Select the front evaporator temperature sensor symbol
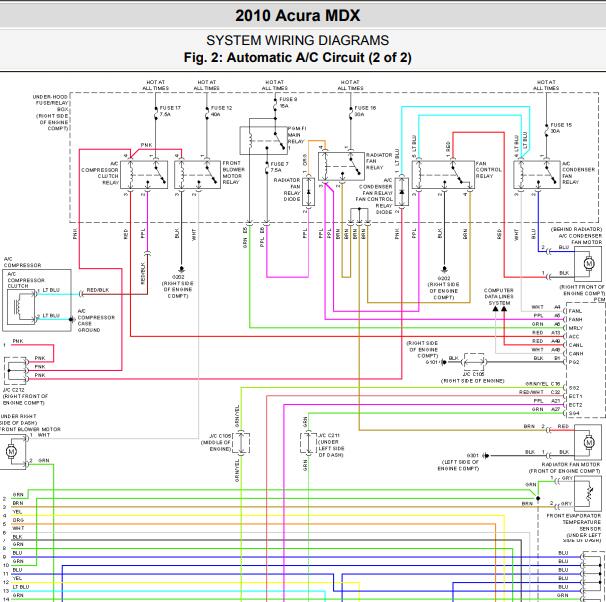Viewport: 606px width, 602px height. click(588, 493)
